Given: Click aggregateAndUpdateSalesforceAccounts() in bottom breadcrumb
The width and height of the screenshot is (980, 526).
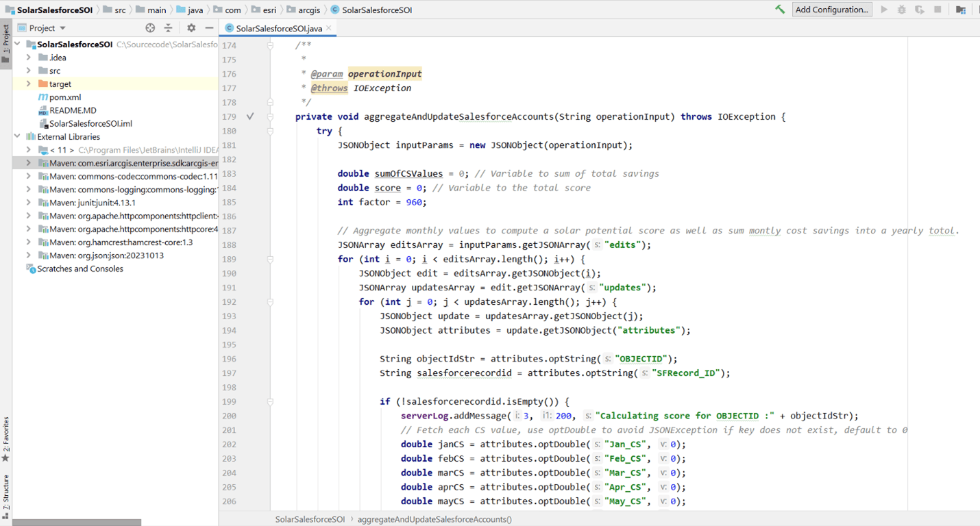Looking at the screenshot, I should (x=434, y=519).
